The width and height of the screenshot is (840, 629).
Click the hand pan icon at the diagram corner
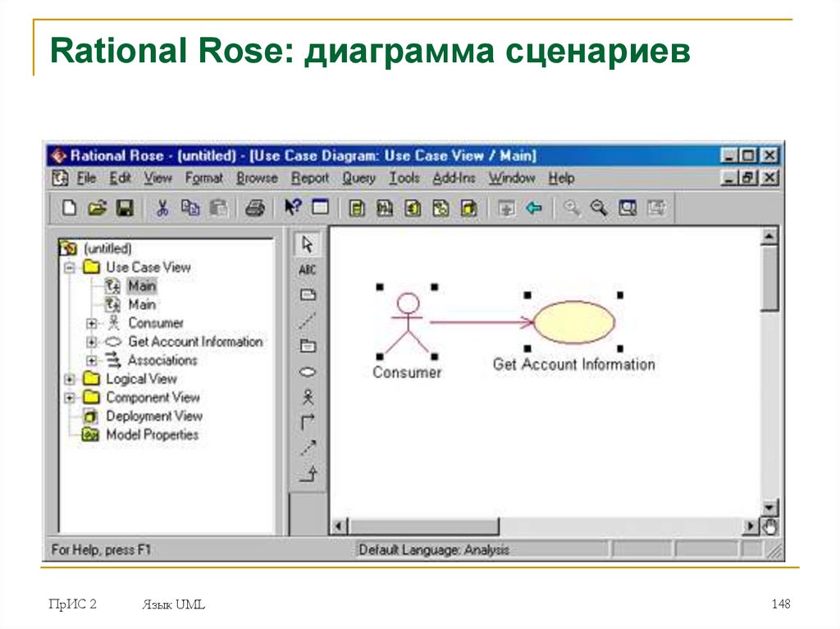769,527
